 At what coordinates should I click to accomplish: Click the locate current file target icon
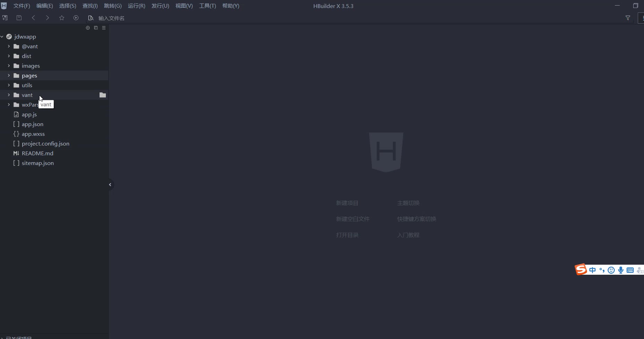pyautogui.click(x=88, y=28)
